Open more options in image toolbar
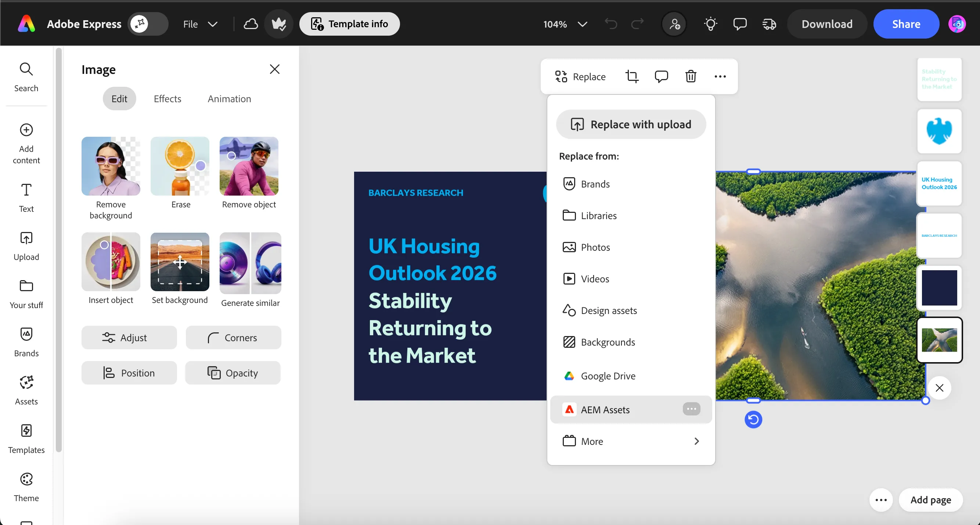Image resolution: width=980 pixels, height=525 pixels. (x=720, y=76)
